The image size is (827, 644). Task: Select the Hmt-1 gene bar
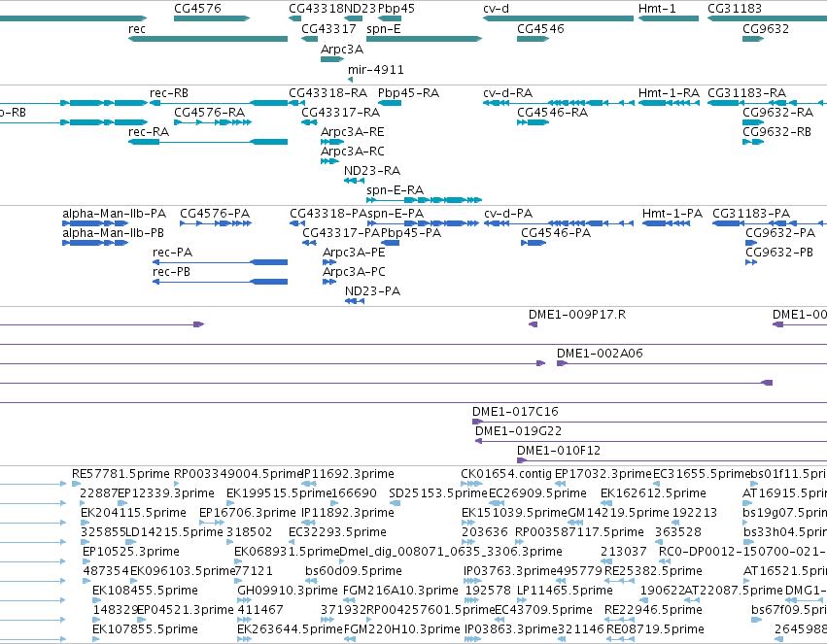[x=669, y=18]
